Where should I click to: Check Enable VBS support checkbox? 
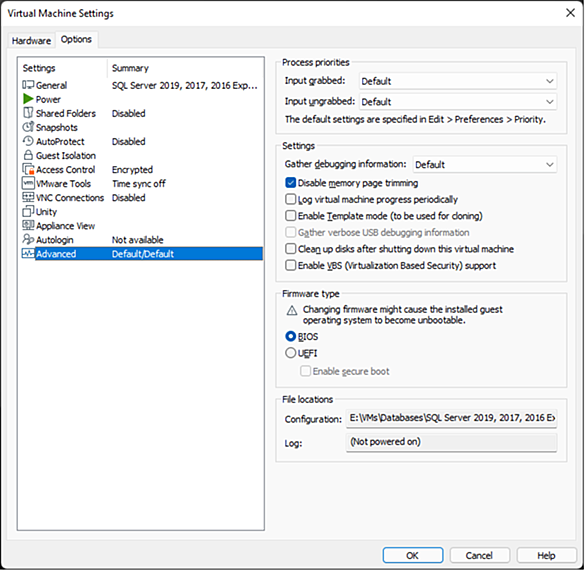(x=290, y=265)
